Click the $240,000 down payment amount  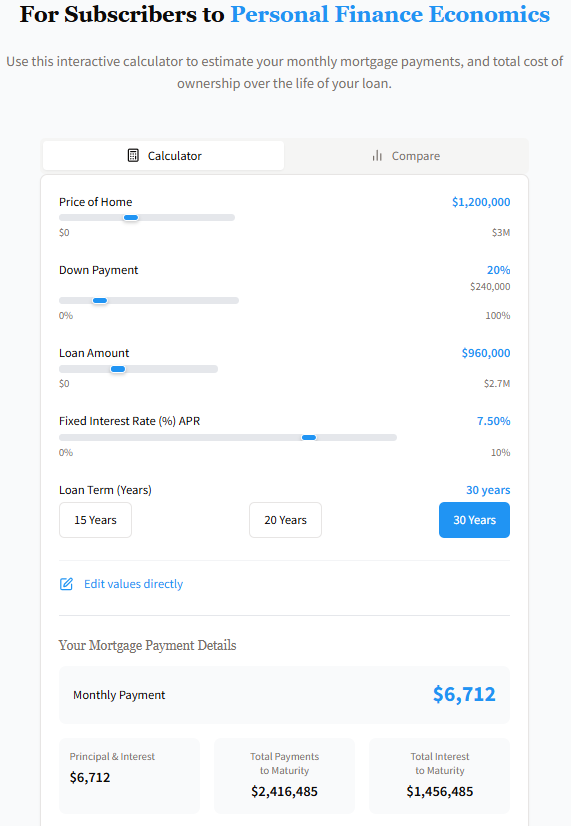click(x=490, y=287)
